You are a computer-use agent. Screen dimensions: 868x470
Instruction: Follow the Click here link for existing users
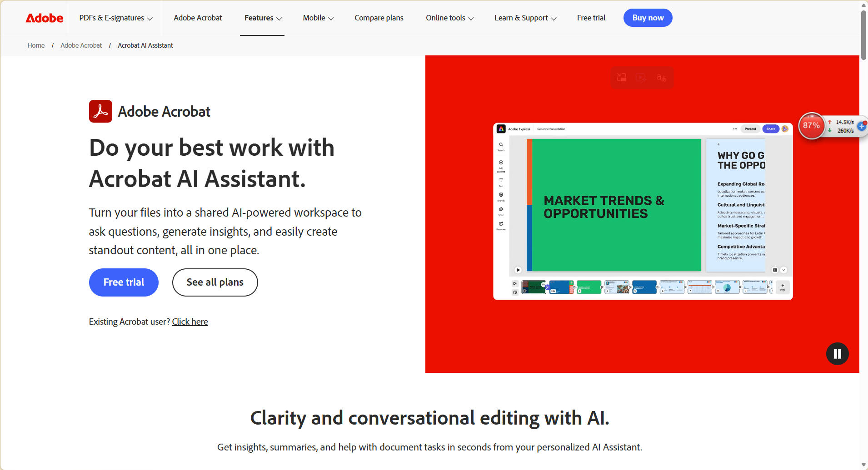tap(190, 322)
